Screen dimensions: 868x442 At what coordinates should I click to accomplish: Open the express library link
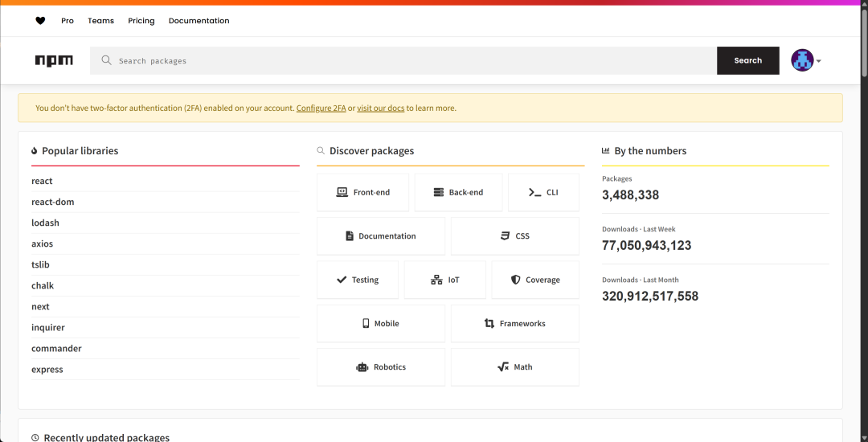47,370
